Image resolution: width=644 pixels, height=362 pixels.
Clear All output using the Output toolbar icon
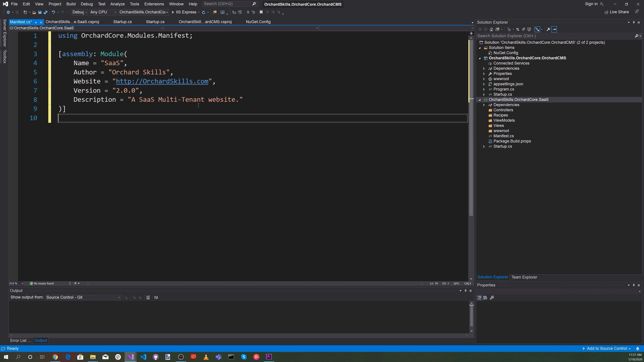click(148, 297)
